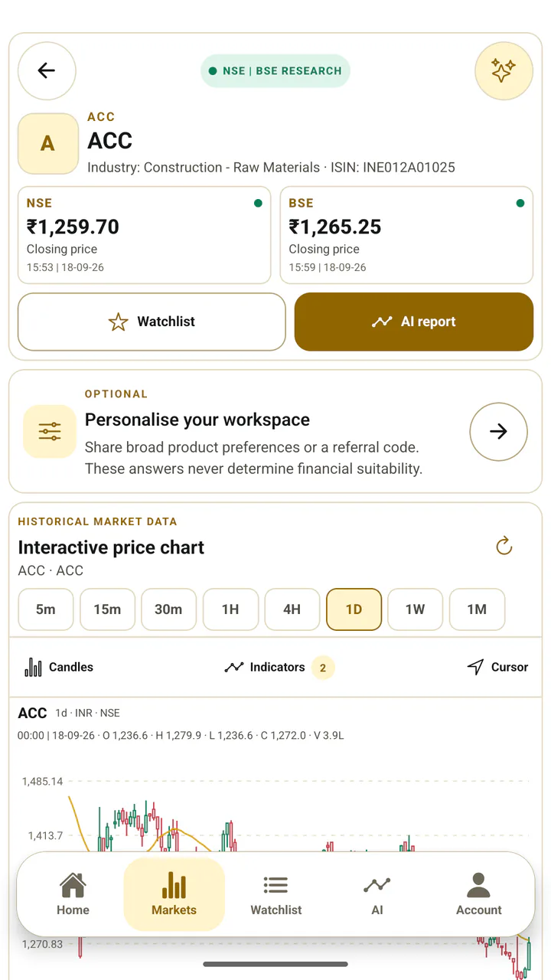Image resolution: width=551 pixels, height=980 pixels.
Task: Open the AI navigation tab
Action: coord(377,894)
